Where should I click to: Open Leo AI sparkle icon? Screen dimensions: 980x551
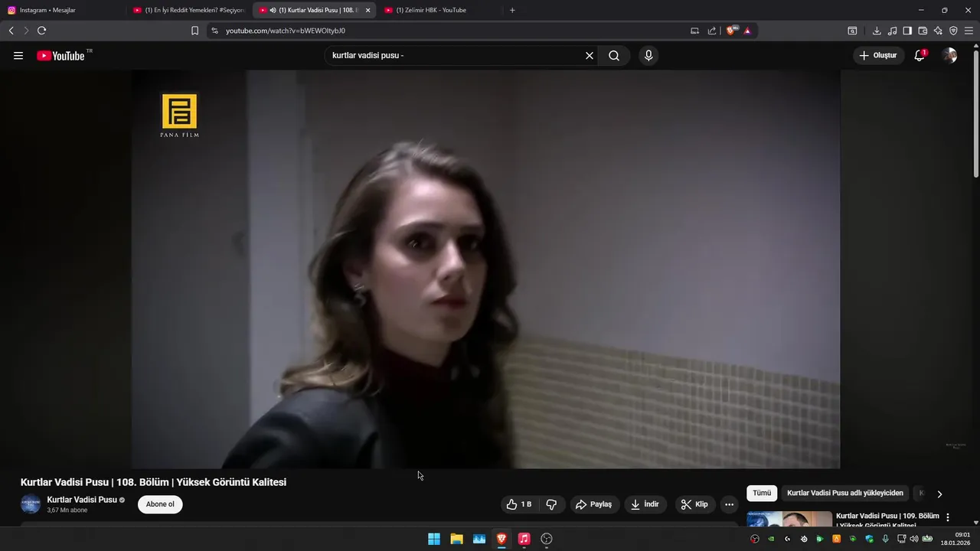point(938,31)
